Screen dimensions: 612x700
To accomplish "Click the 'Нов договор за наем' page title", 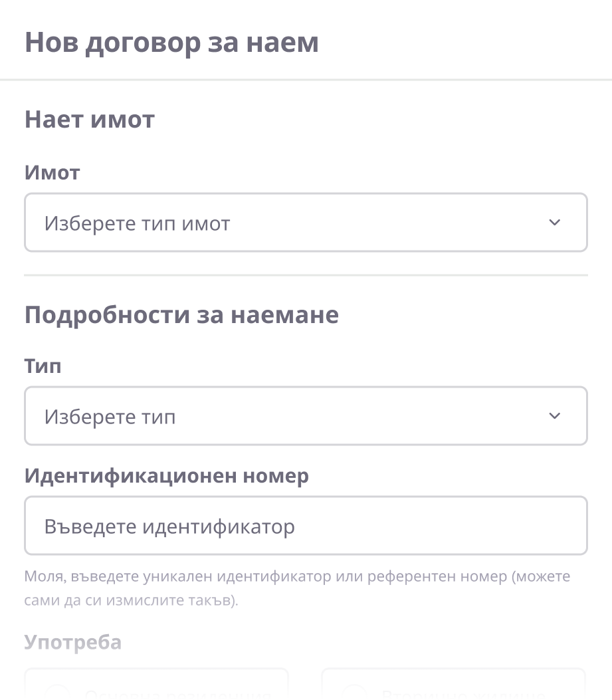I will coord(171,44).
